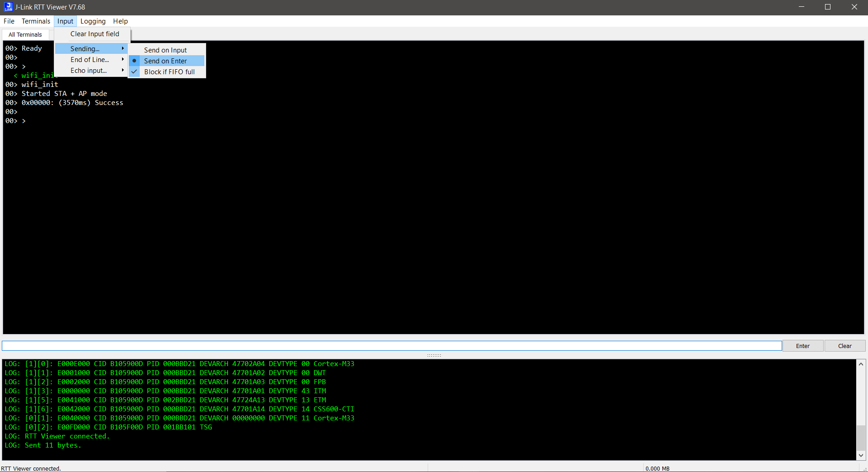Toggle Block if FIFO full

coord(169,72)
